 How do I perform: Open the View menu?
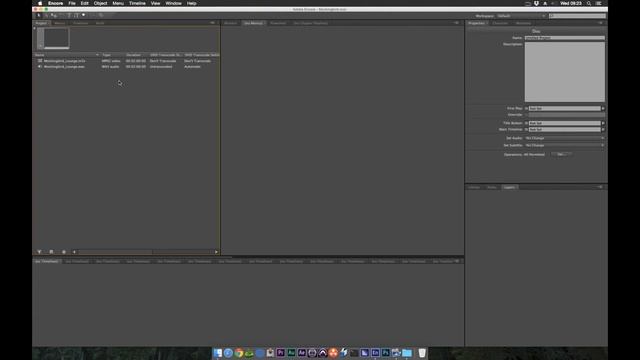coord(156,3)
